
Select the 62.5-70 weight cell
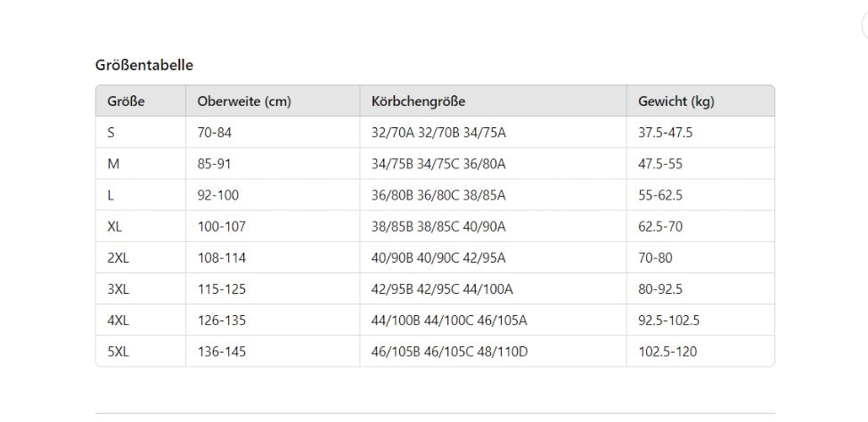coord(660,226)
